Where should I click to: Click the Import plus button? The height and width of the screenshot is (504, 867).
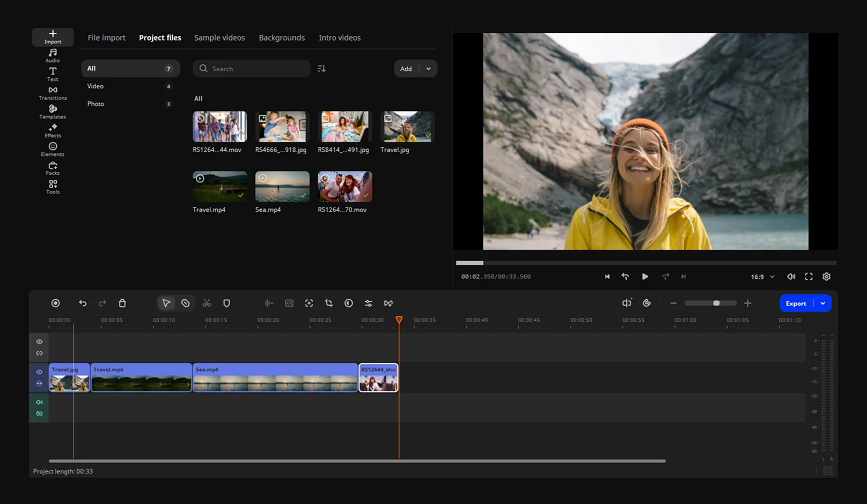(53, 37)
